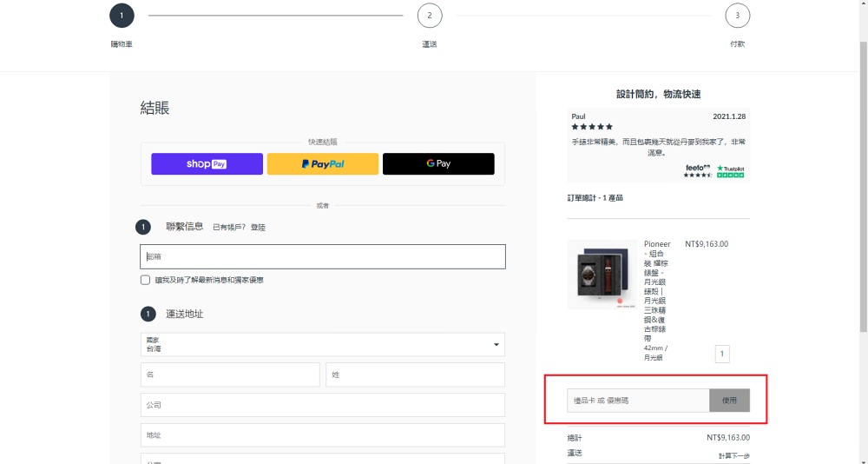The width and height of the screenshot is (868, 464).
Task: Go to step 3 付款 circle
Action: click(737, 16)
